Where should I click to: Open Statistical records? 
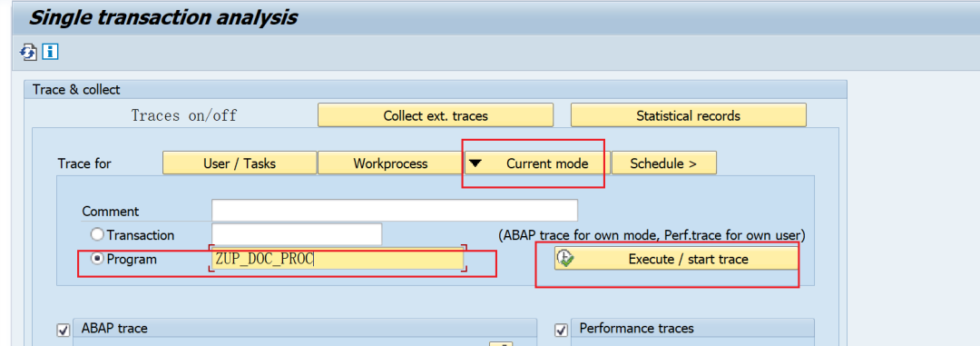[688, 115]
